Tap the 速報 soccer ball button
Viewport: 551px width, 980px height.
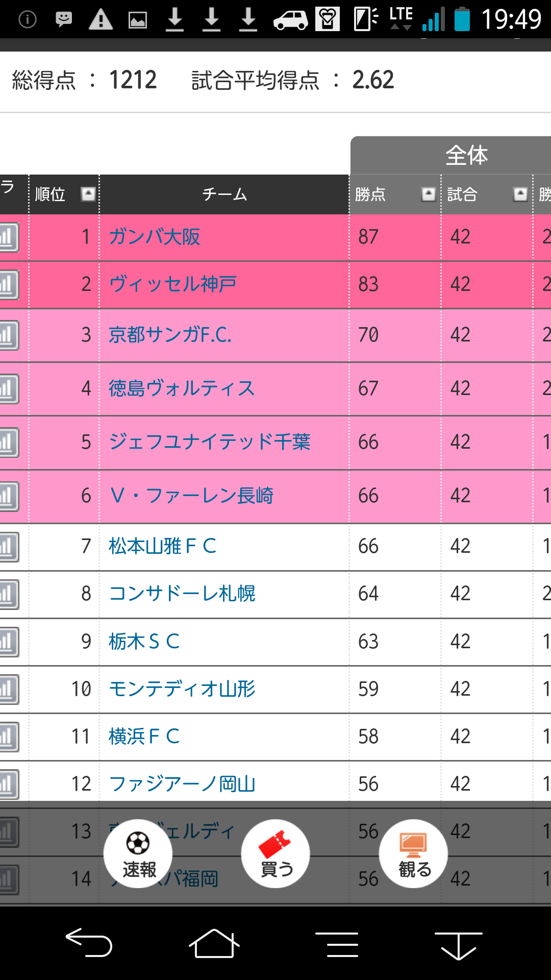click(x=138, y=853)
